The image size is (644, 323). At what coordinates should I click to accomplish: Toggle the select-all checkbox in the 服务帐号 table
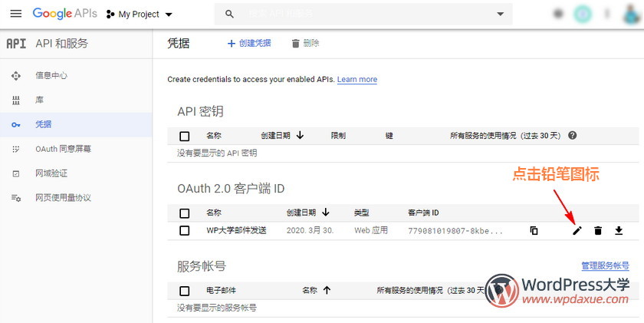(x=184, y=291)
